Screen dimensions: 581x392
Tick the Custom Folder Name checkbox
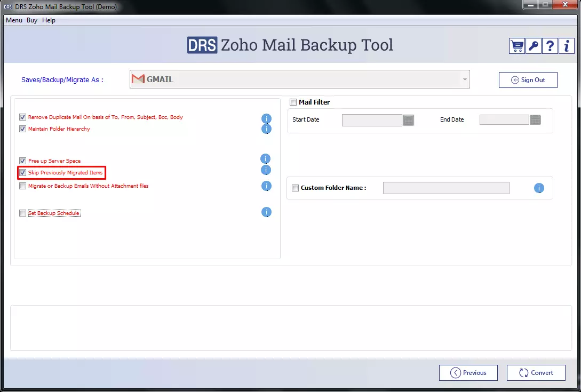coord(295,188)
